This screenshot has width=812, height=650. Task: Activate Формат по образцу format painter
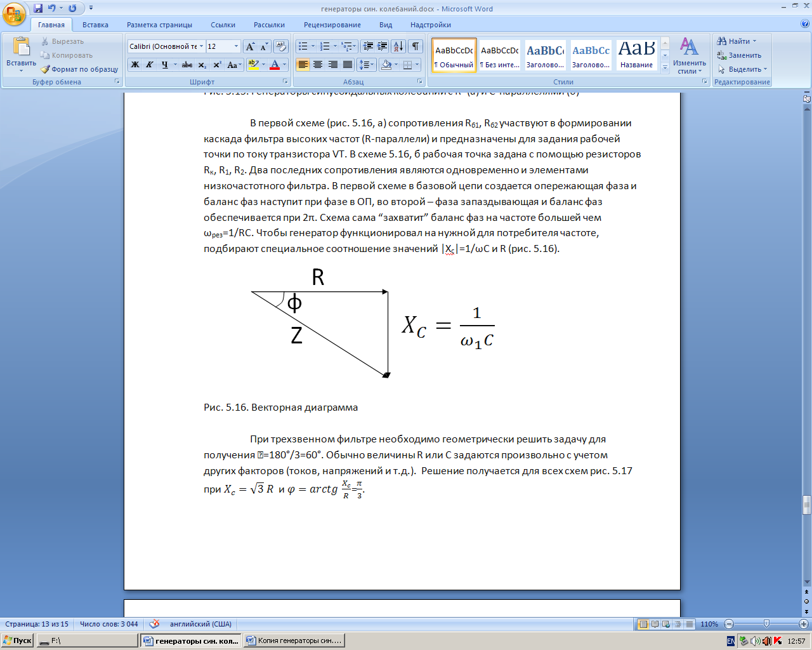pos(79,69)
